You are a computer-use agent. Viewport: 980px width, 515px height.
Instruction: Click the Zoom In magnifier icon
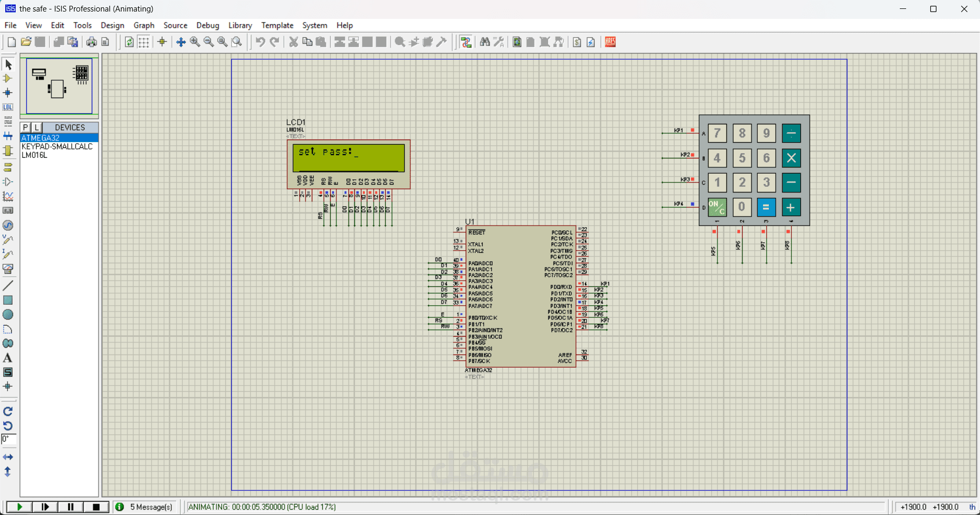[x=195, y=42]
